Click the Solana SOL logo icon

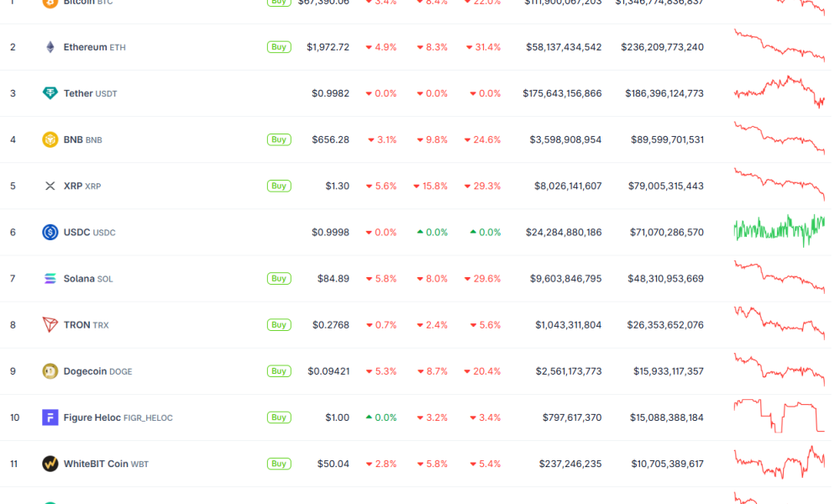50,278
